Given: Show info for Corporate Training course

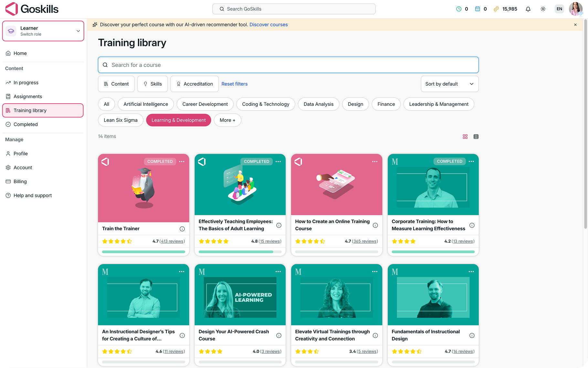Looking at the screenshot, I should [472, 225].
